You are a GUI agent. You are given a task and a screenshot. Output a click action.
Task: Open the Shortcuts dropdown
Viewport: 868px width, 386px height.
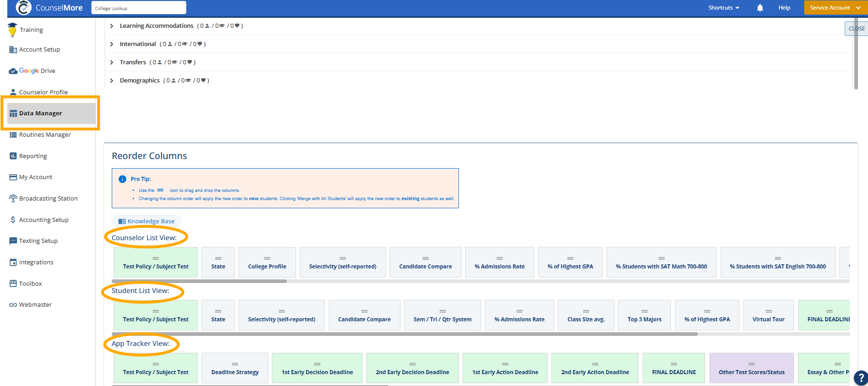pyautogui.click(x=724, y=8)
